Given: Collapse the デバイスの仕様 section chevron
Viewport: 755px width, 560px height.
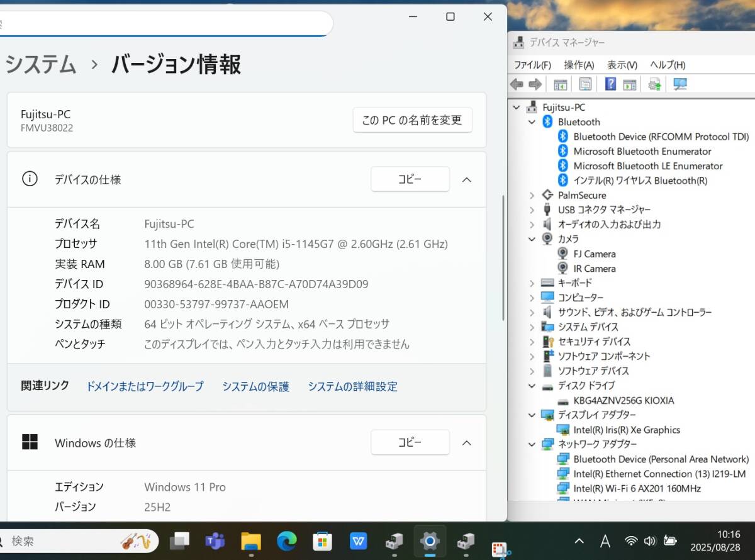Looking at the screenshot, I should pos(466,179).
